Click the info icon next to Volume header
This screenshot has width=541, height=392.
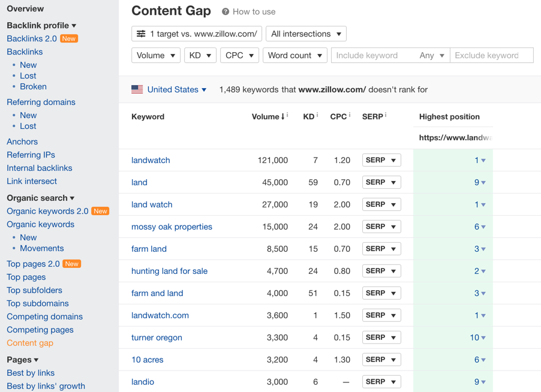click(287, 115)
